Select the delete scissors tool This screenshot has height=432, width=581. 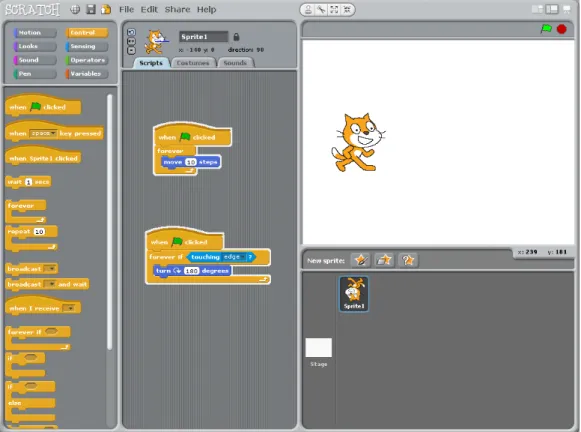(321, 10)
